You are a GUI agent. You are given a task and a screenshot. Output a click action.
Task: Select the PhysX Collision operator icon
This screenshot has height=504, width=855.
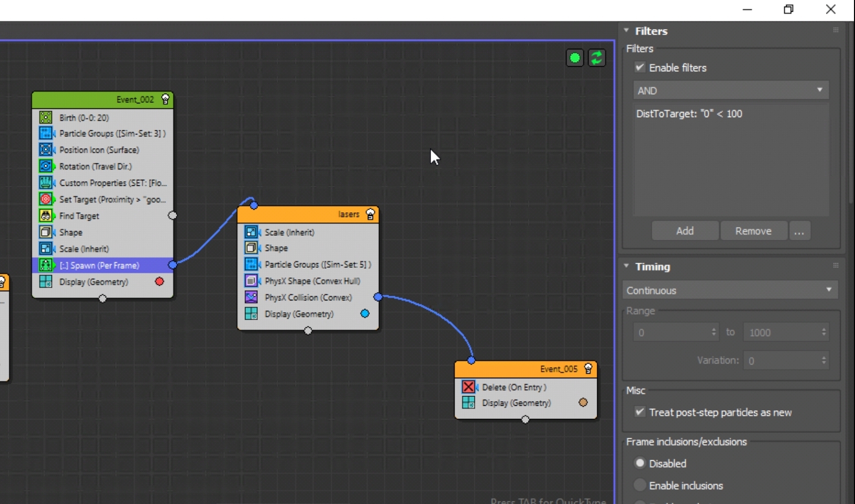pyautogui.click(x=251, y=297)
